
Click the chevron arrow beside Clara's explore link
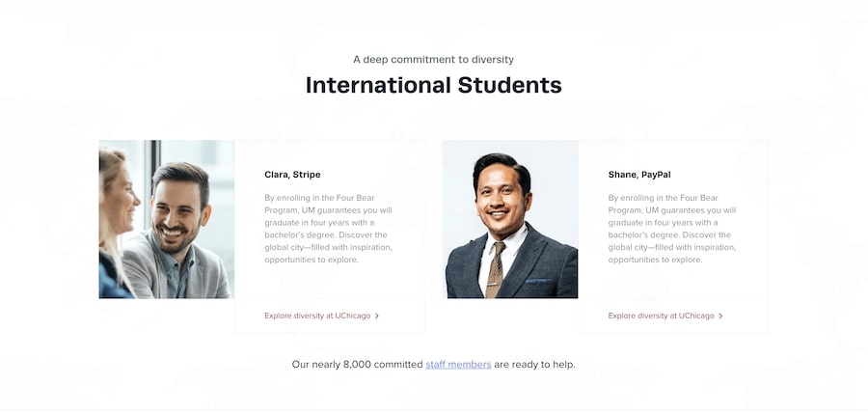[x=377, y=316]
